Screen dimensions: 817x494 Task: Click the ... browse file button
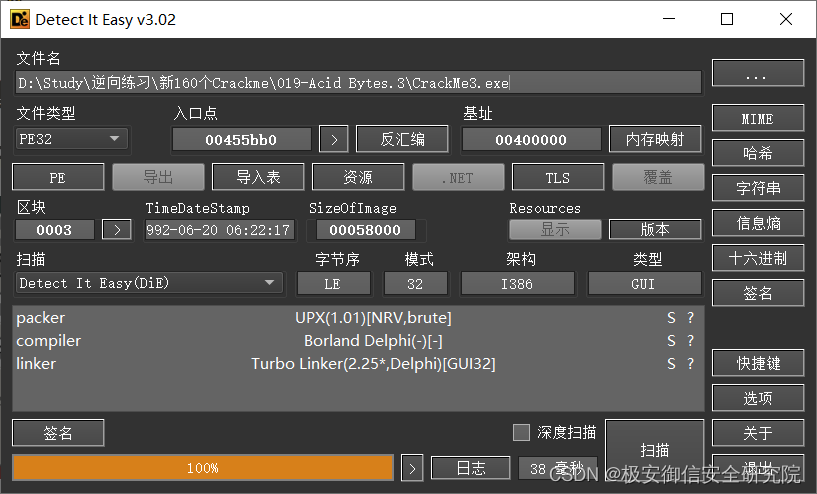tap(758, 73)
